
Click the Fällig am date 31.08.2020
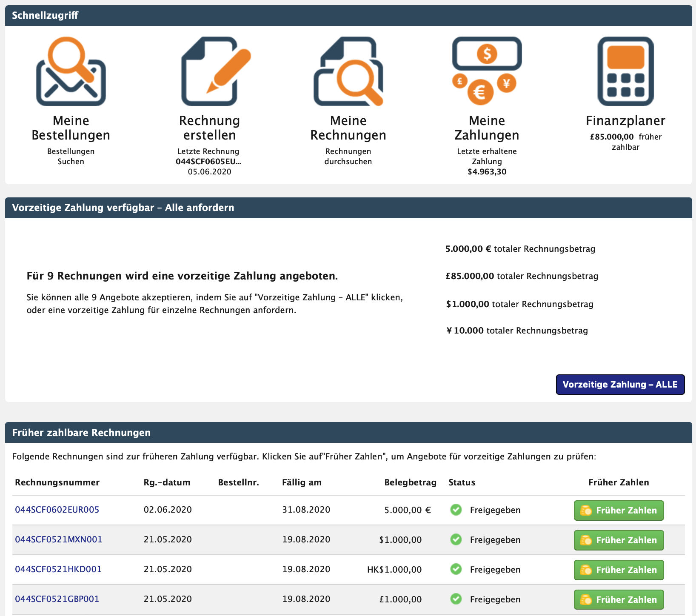pyautogui.click(x=306, y=510)
